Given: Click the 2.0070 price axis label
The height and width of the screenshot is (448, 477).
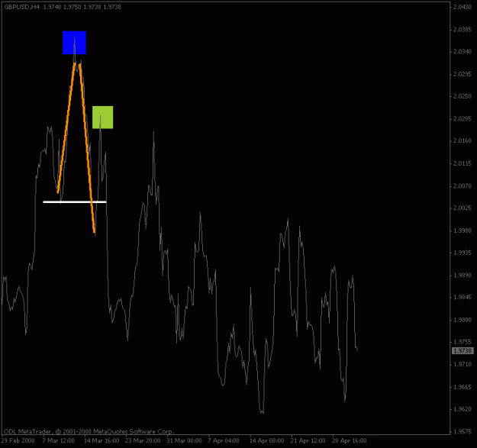Looking at the screenshot, I should click(x=462, y=185).
